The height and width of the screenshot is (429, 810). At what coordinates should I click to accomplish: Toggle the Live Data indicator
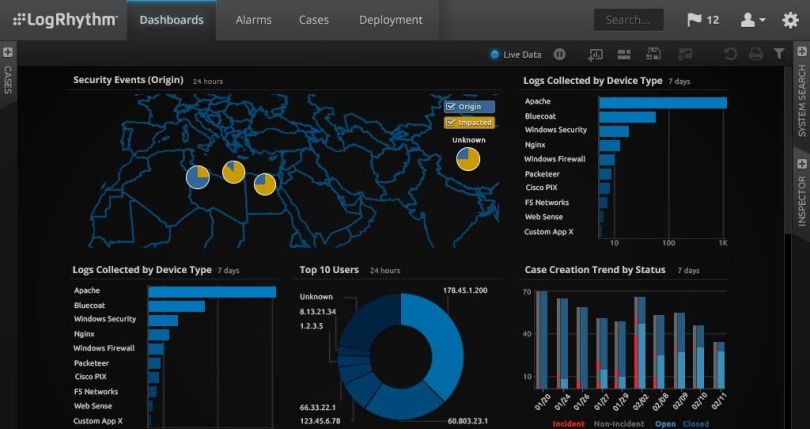(516, 54)
